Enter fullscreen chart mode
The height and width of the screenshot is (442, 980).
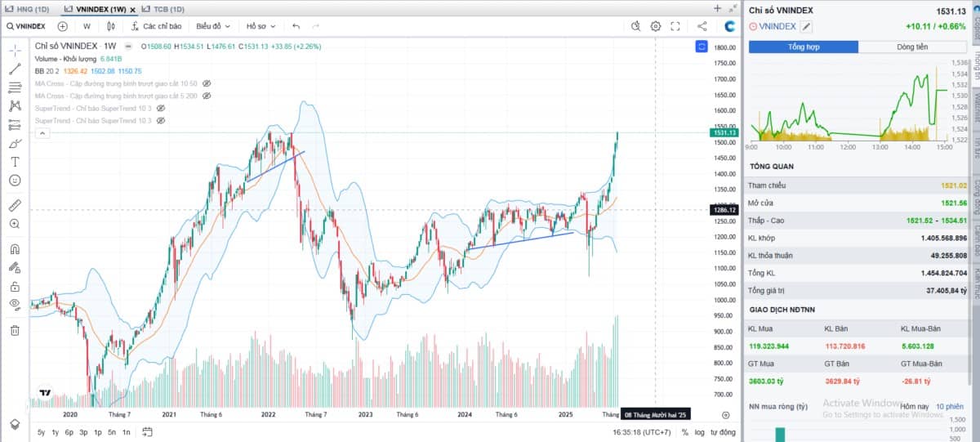coord(675,26)
